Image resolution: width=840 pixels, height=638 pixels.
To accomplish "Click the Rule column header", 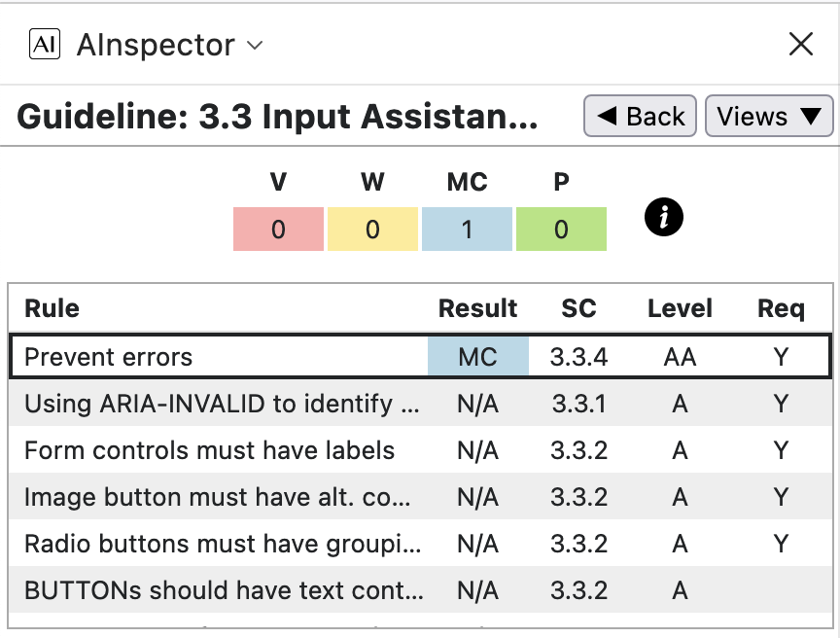I will click(x=52, y=309).
